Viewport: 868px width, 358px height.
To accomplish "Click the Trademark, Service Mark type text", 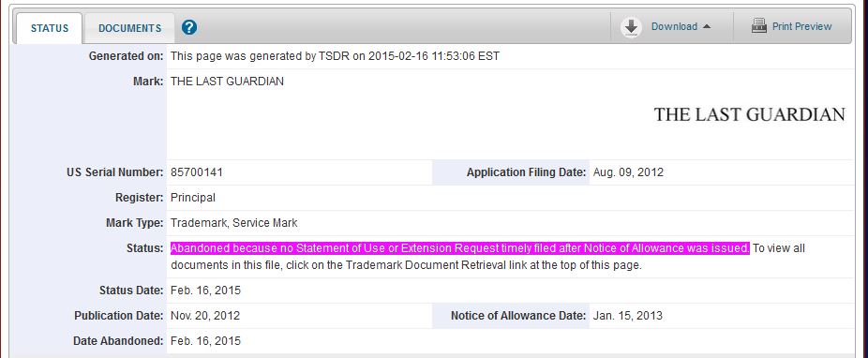I will tap(233, 223).
